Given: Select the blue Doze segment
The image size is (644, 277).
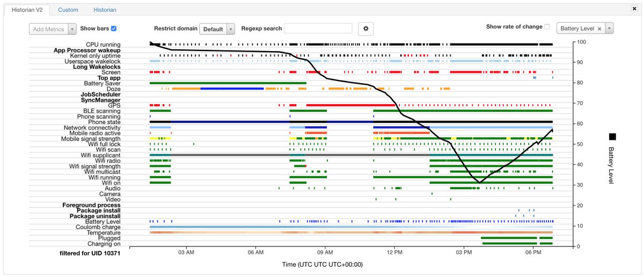Looking at the screenshot, I should [x=232, y=89].
